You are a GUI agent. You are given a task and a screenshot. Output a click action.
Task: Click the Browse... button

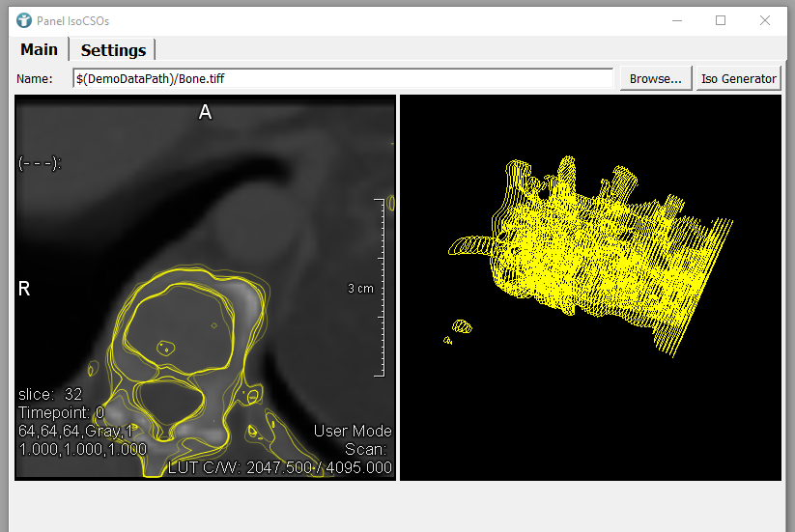coord(656,79)
